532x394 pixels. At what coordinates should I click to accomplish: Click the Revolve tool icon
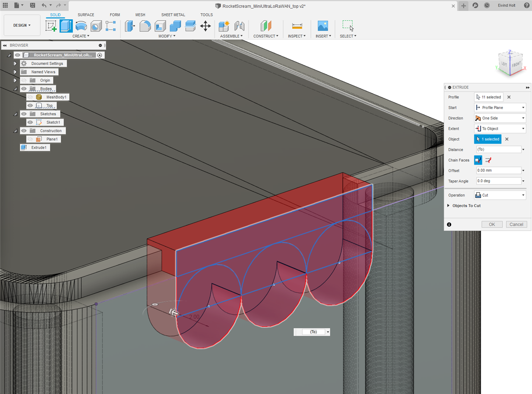(x=81, y=26)
